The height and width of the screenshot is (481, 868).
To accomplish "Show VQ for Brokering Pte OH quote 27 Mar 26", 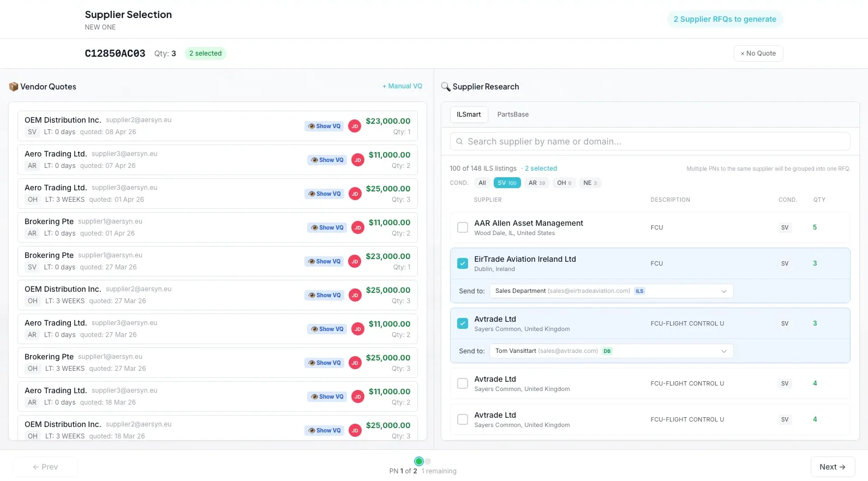I will click(324, 363).
